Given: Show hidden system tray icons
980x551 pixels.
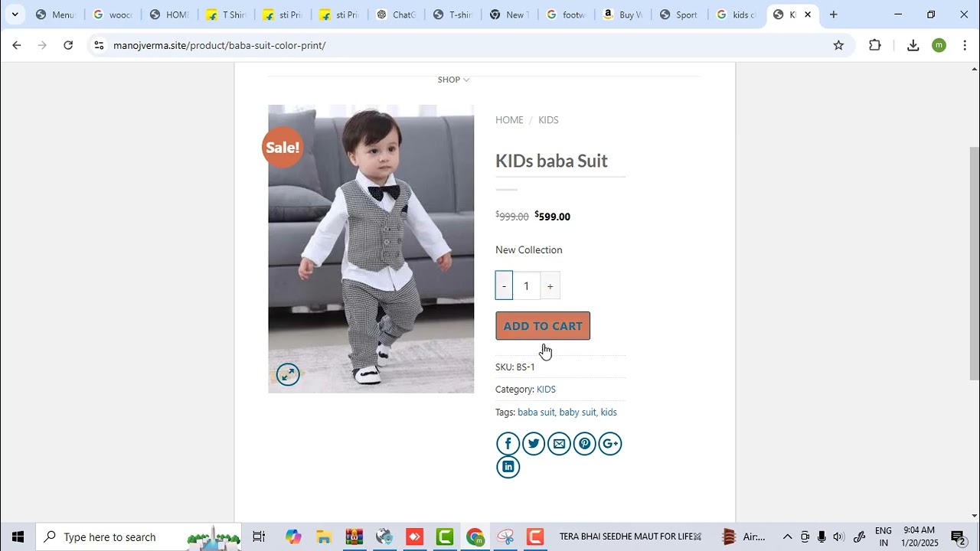Looking at the screenshot, I should (x=787, y=536).
